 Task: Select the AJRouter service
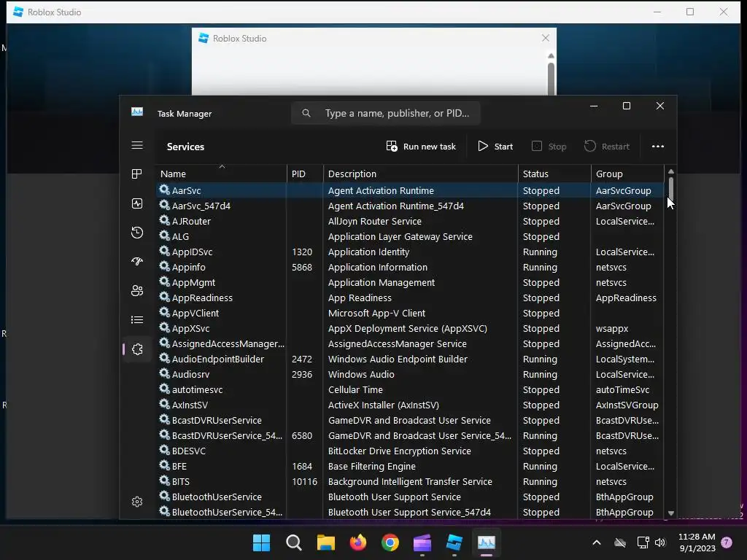pyautogui.click(x=410, y=221)
